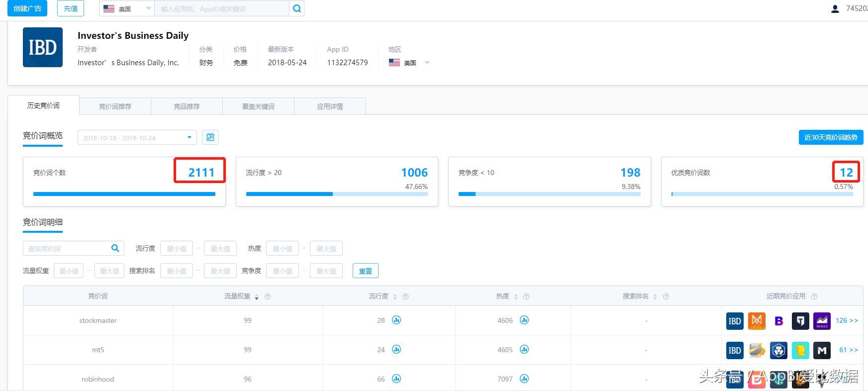
Task: Click the 126 >> link for stockmaster
Action: click(847, 321)
